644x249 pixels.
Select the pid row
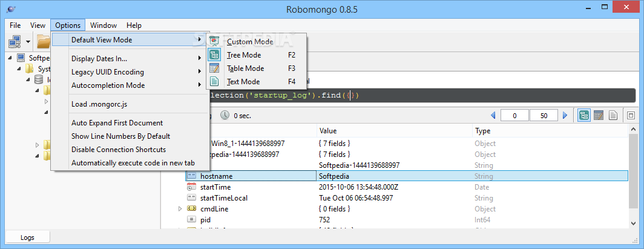click(x=407, y=220)
